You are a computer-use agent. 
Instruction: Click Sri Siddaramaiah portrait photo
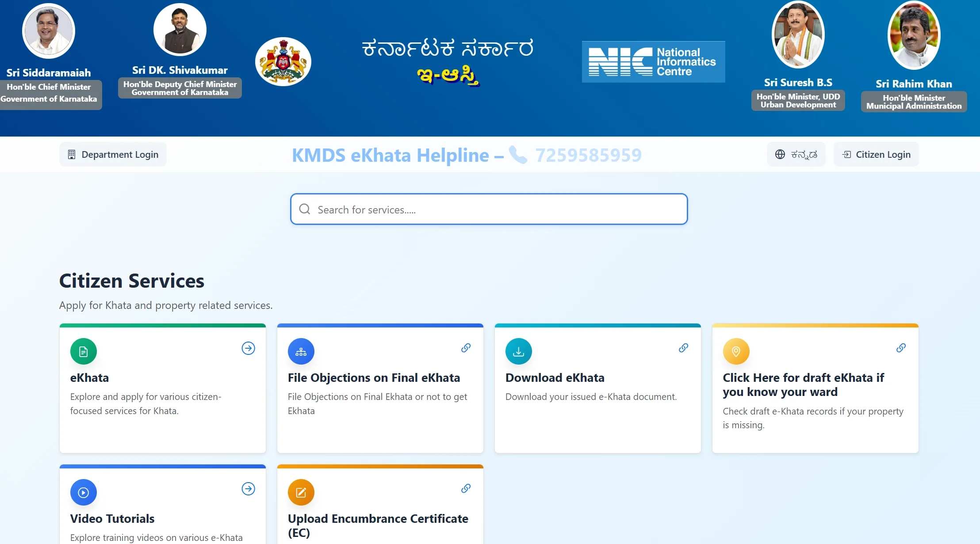tap(49, 31)
